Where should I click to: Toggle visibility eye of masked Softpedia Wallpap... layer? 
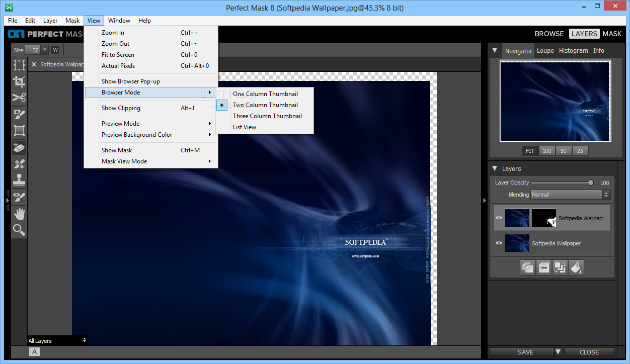[499, 218]
